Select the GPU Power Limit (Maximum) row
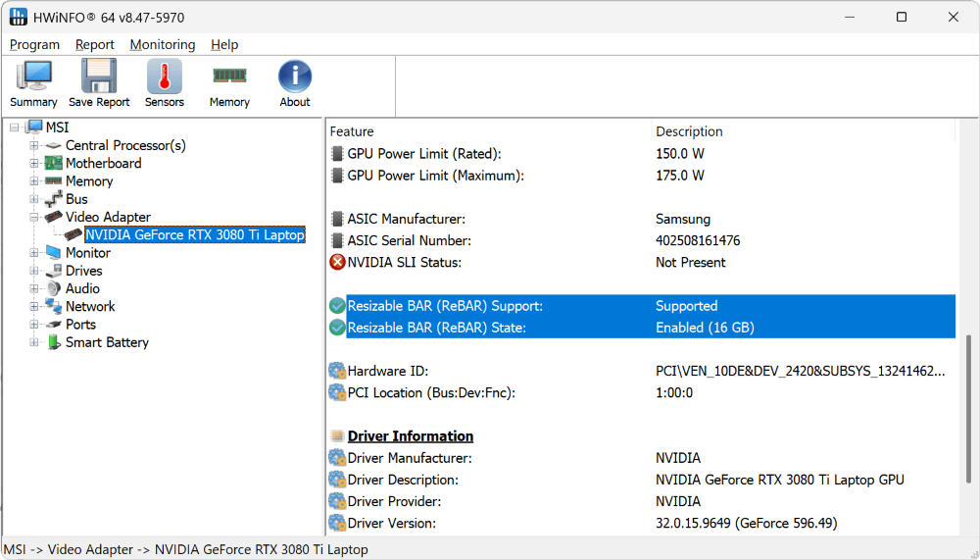Image resolution: width=980 pixels, height=560 pixels. coord(642,176)
